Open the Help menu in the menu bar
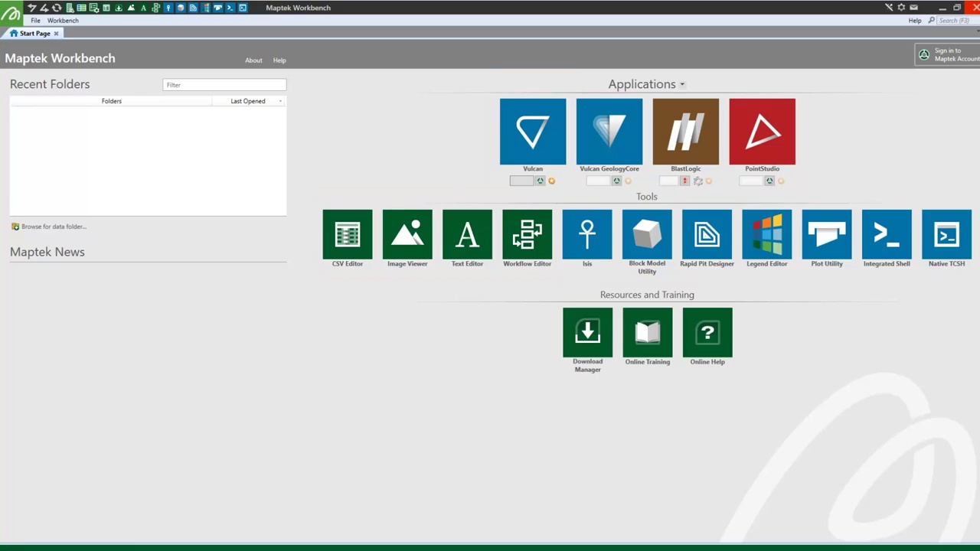 pyautogui.click(x=915, y=21)
